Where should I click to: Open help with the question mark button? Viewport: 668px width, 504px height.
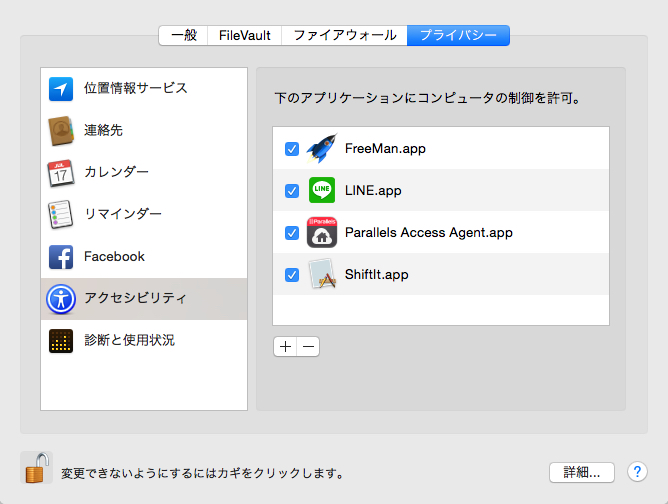[637, 472]
